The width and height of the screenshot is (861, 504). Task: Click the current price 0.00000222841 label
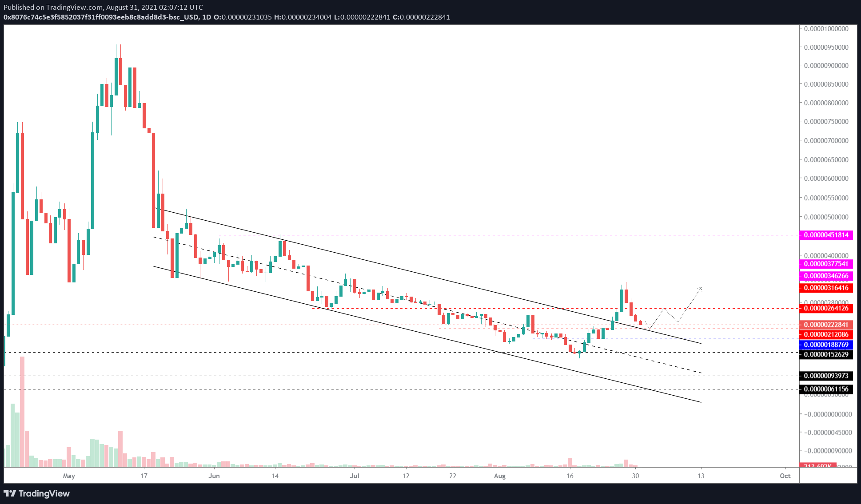825,325
